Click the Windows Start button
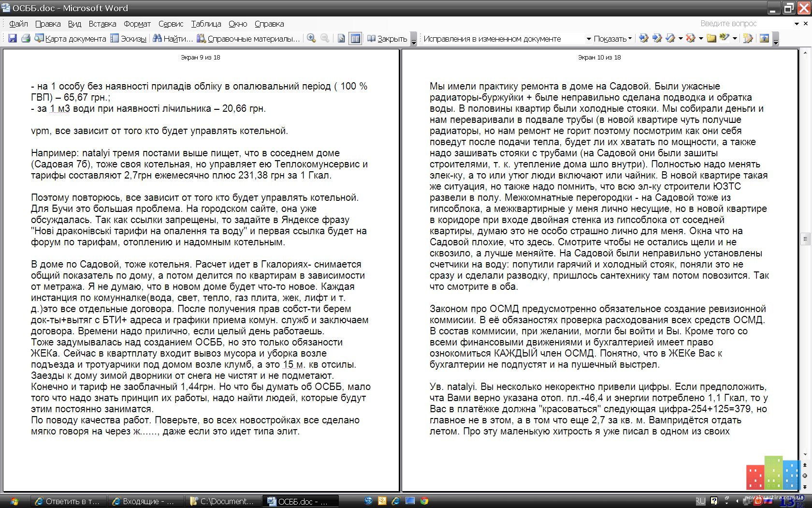The width and height of the screenshot is (812, 508). (14, 501)
